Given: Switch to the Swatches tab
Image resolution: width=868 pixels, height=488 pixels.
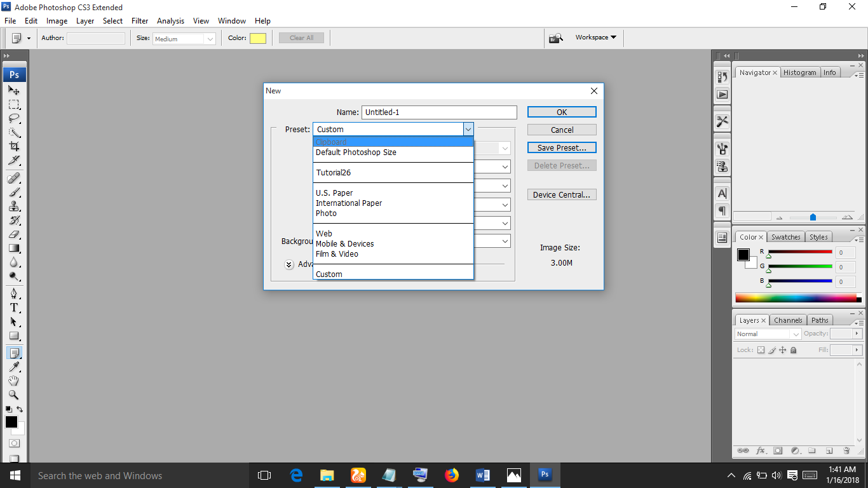Looking at the screenshot, I should point(786,237).
